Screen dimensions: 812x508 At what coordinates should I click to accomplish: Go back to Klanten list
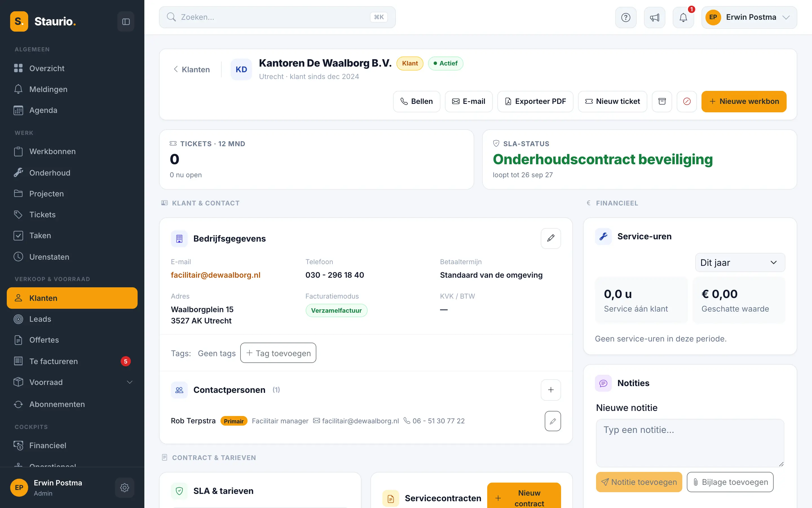coord(191,69)
